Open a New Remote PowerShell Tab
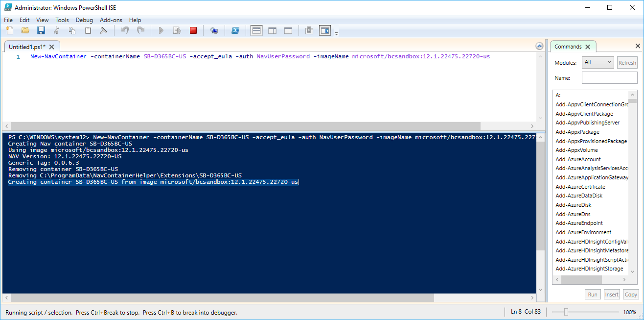 [x=214, y=30]
